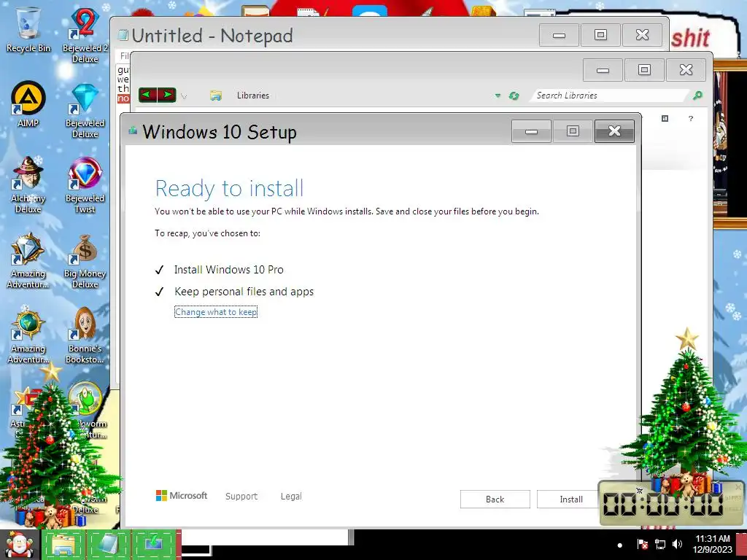Click the 00:00:00 timer display
The width and height of the screenshot is (747, 560).
point(663,505)
